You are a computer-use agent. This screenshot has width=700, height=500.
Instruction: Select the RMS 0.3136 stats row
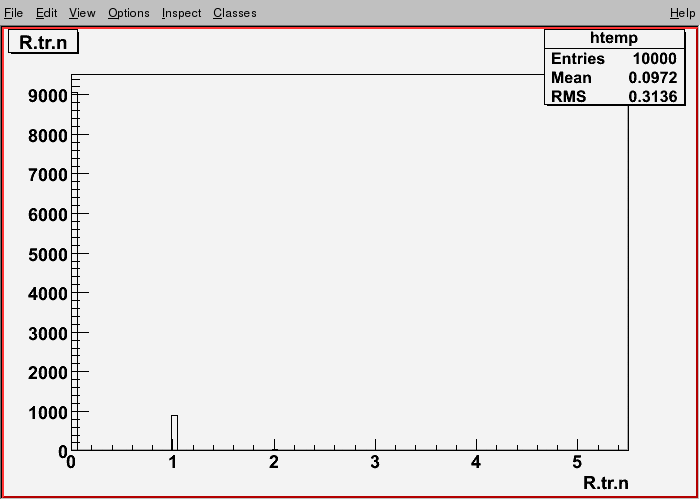point(614,96)
